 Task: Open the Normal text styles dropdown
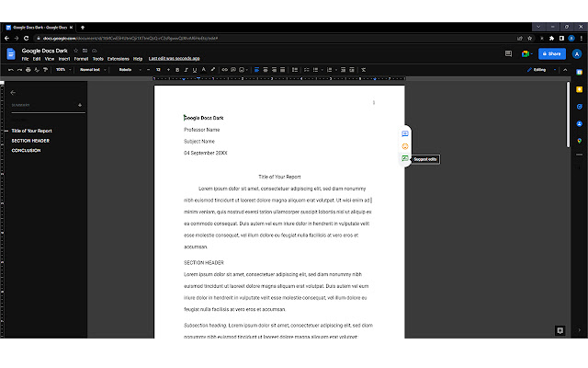(x=93, y=70)
